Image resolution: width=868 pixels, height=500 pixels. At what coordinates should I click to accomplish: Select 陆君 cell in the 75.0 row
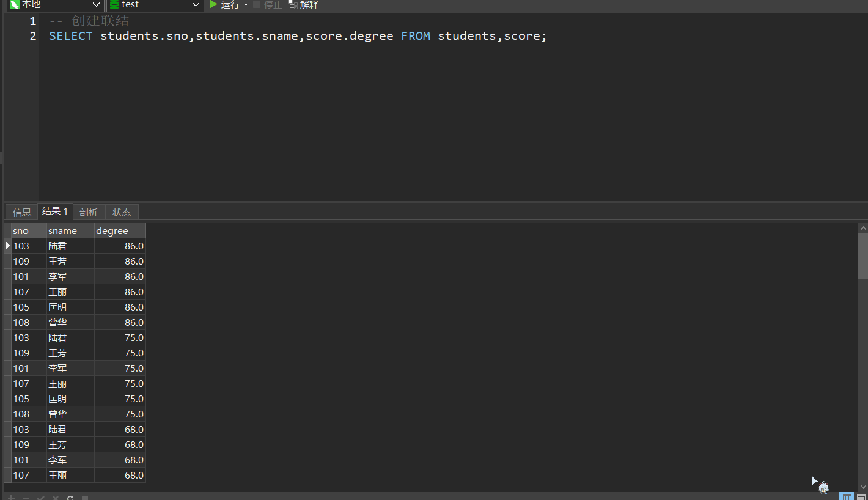(x=70, y=338)
